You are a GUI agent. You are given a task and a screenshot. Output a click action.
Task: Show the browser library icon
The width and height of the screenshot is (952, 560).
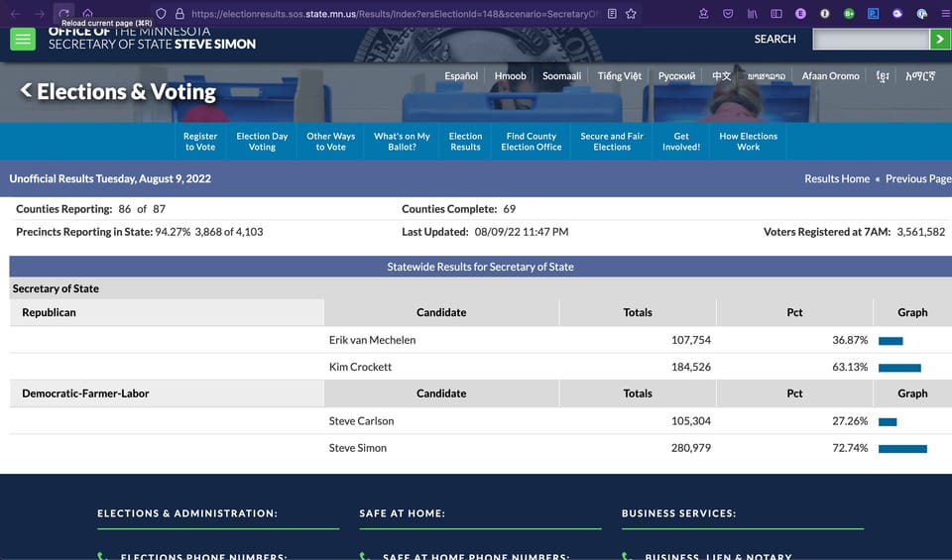[753, 13]
